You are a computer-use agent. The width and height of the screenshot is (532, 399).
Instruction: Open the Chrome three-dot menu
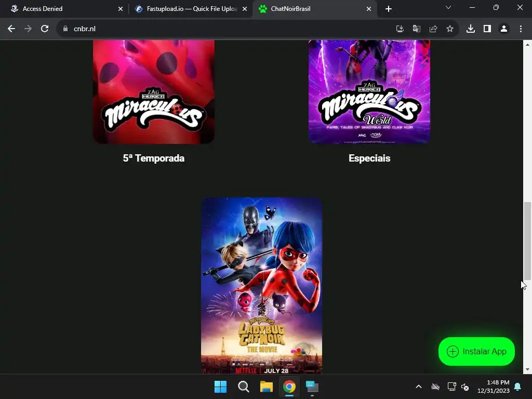pos(521,29)
